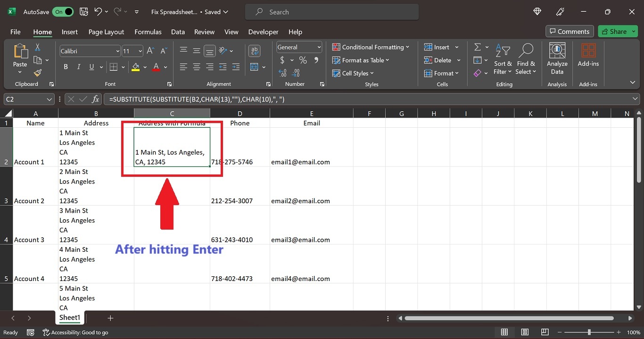Click the zoom slider handle
The height and width of the screenshot is (339, 644).
(x=589, y=332)
